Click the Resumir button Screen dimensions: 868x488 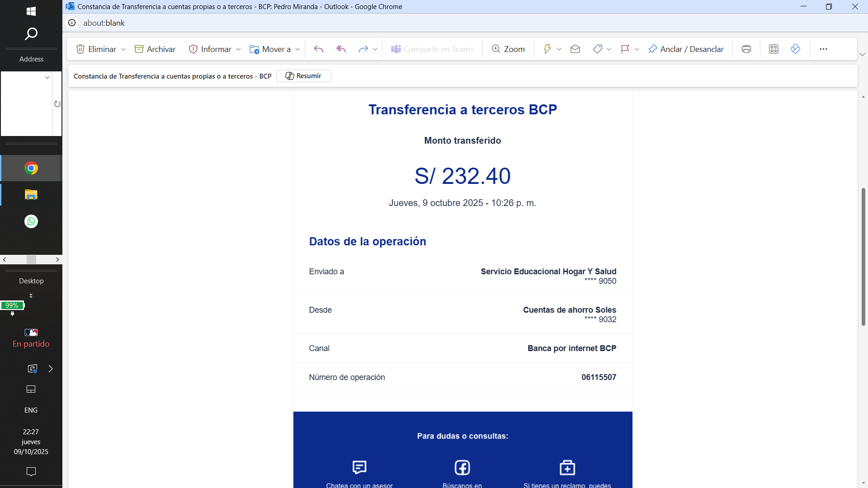pos(304,76)
